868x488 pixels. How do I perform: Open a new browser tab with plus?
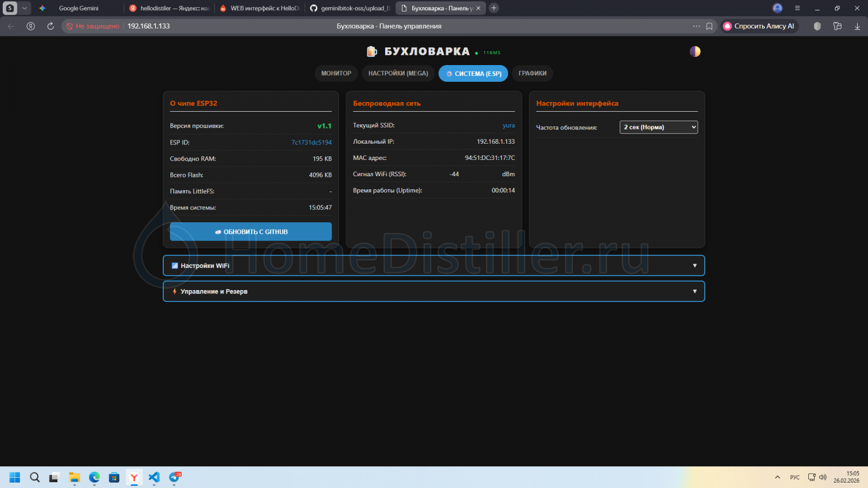[494, 8]
